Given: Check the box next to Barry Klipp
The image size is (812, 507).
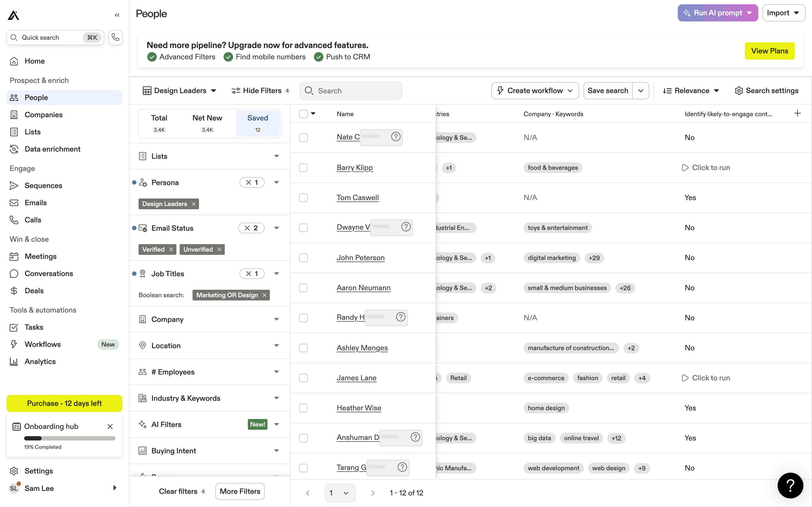Looking at the screenshot, I should tap(303, 168).
